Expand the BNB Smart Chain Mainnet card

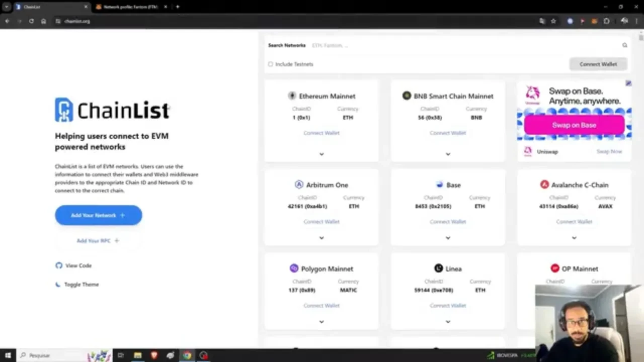[x=448, y=154]
